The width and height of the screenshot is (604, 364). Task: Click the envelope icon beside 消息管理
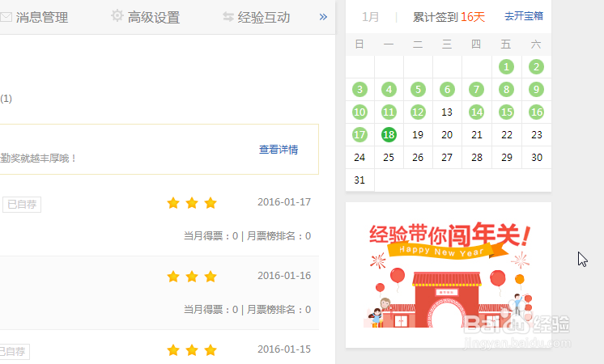point(6,17)
